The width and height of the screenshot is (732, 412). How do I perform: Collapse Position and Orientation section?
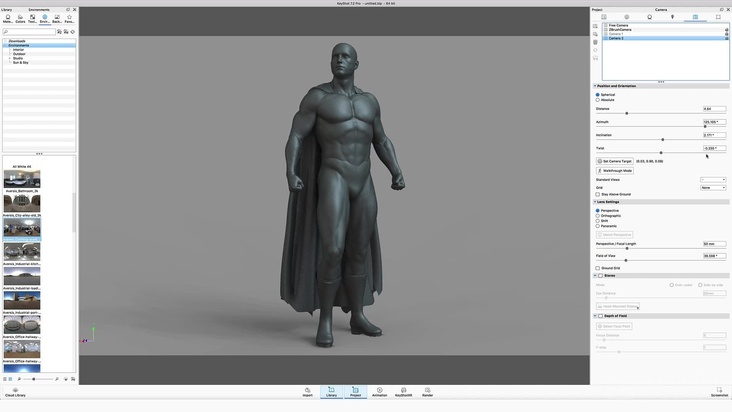pyautogui.click(x=595, y=86)
